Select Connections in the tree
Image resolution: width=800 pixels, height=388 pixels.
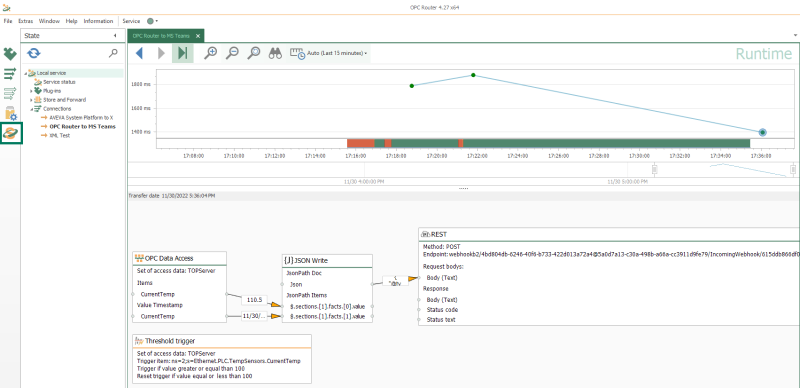pyautogui.click(x=57, y=109)
